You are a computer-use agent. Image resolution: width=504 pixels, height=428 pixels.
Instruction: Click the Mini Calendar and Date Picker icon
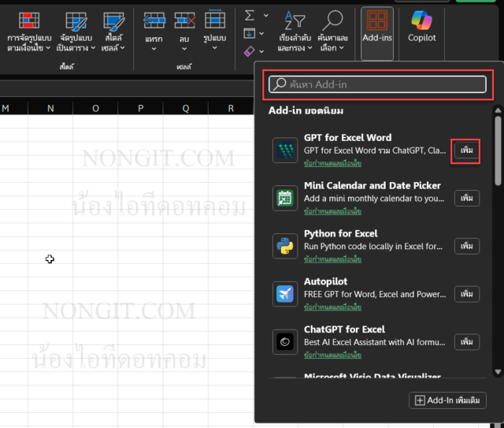click(x=285, y=198)
